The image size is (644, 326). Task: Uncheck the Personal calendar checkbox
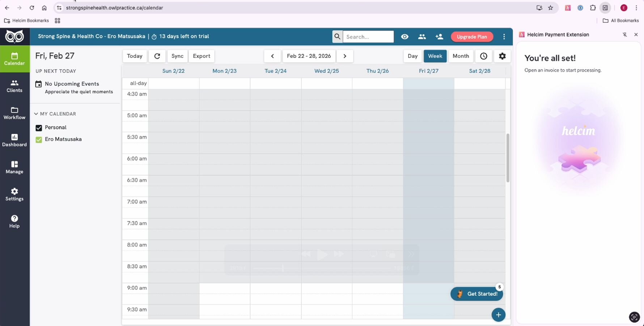(x=39, y=128)
